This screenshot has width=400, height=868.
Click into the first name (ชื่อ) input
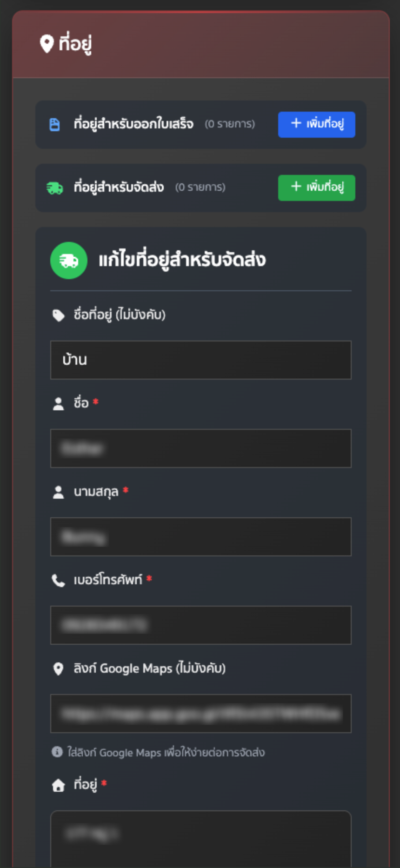point(200,448)
